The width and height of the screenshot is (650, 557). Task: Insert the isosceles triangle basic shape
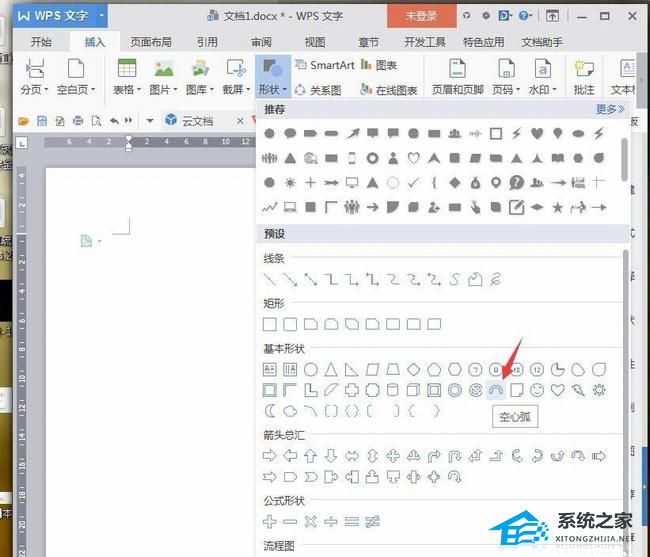point(331,369)
